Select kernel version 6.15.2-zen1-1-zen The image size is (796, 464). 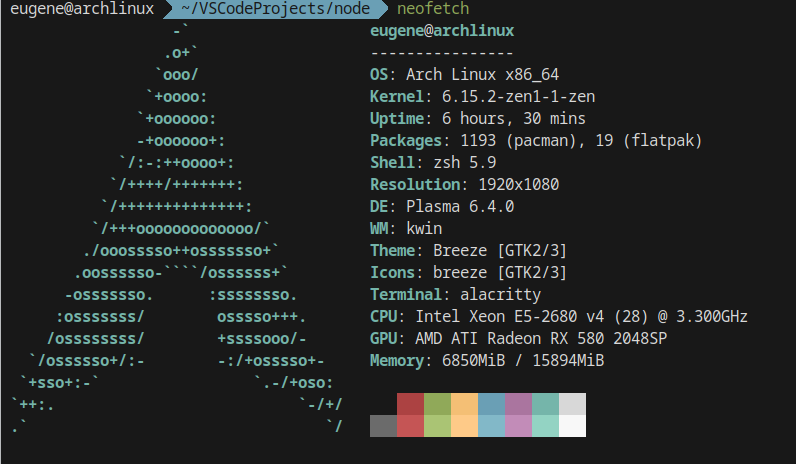point(518,96)
